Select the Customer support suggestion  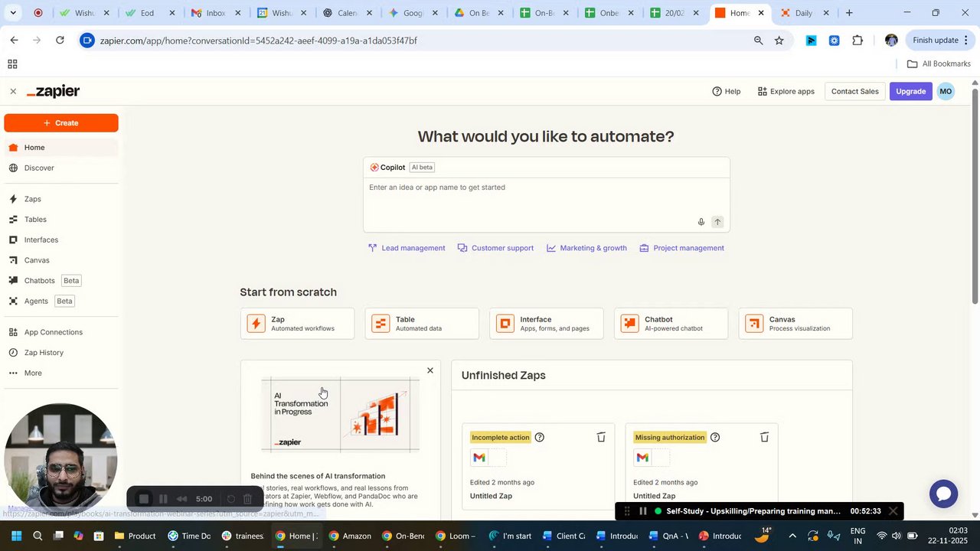495,248
